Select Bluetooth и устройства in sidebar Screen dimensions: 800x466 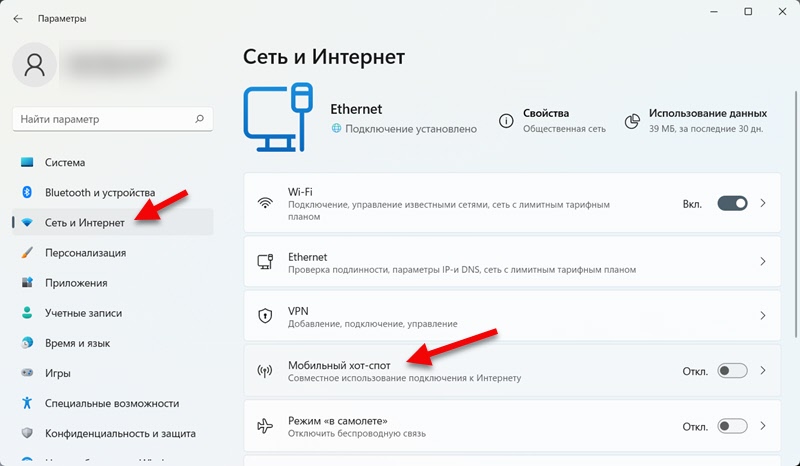[x=99, y=192]
